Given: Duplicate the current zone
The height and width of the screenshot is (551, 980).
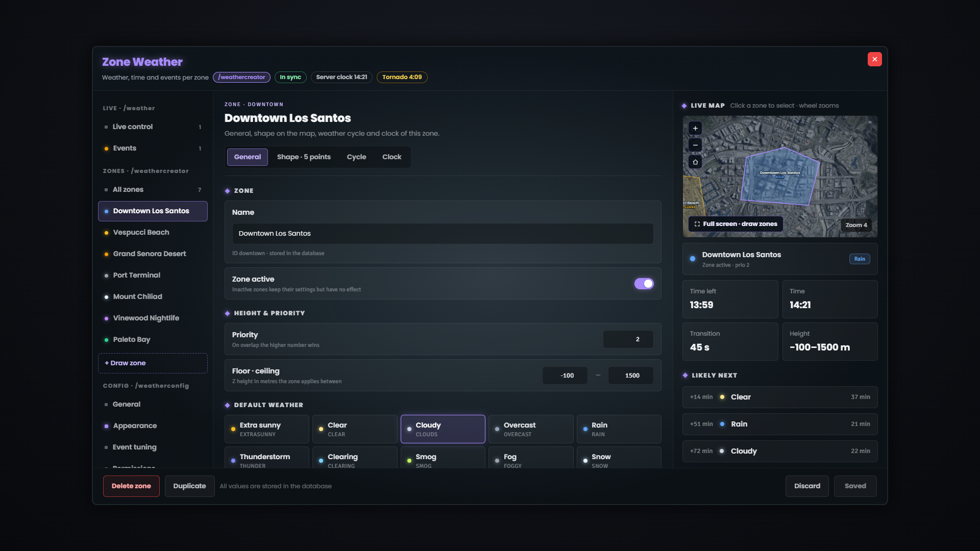Looking at the screenshot, I should [x=189, y=486].
